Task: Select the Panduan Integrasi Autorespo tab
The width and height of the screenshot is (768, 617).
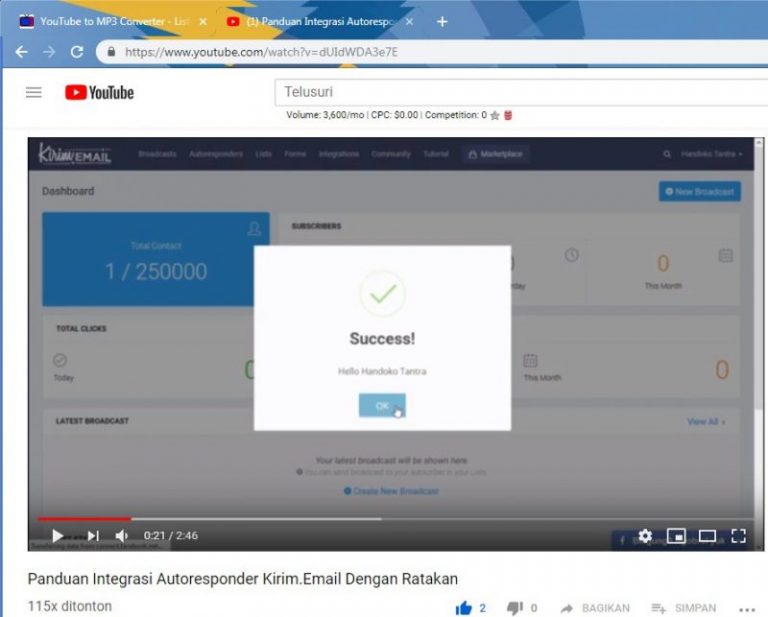Action: point(318,22)
